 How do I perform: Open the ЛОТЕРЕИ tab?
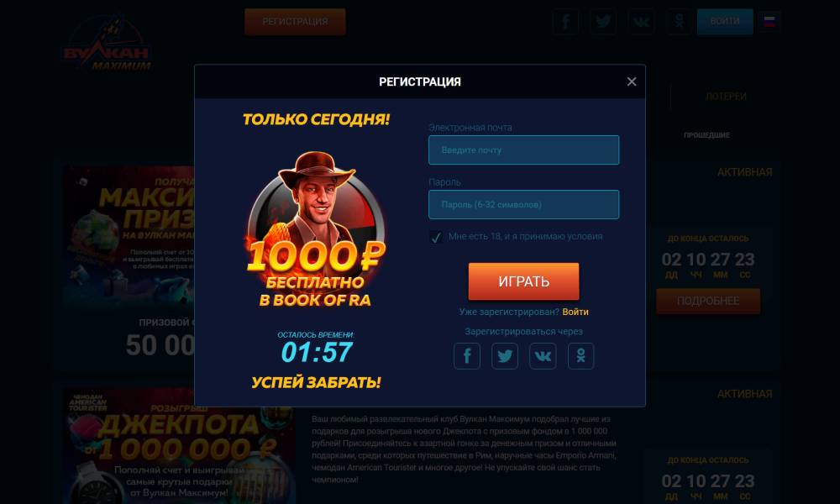(726, 97)
